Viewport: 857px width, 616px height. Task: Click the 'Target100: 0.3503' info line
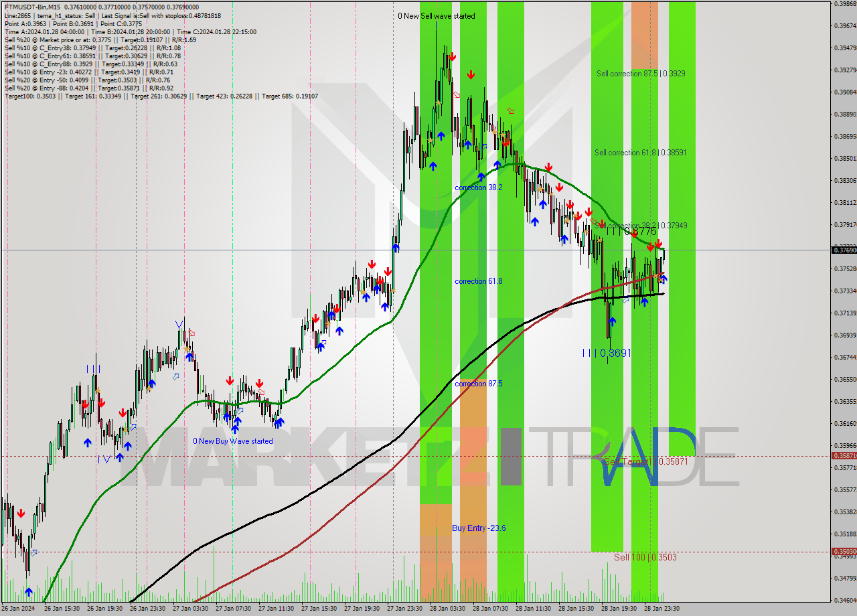(161, 96)
